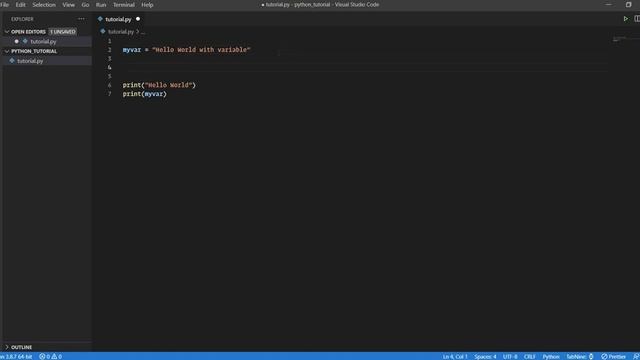Switch to the tutorial.py editor tab
Image resolution: width=640 pixels, height=360 pixels.
(x=118, y=19)
